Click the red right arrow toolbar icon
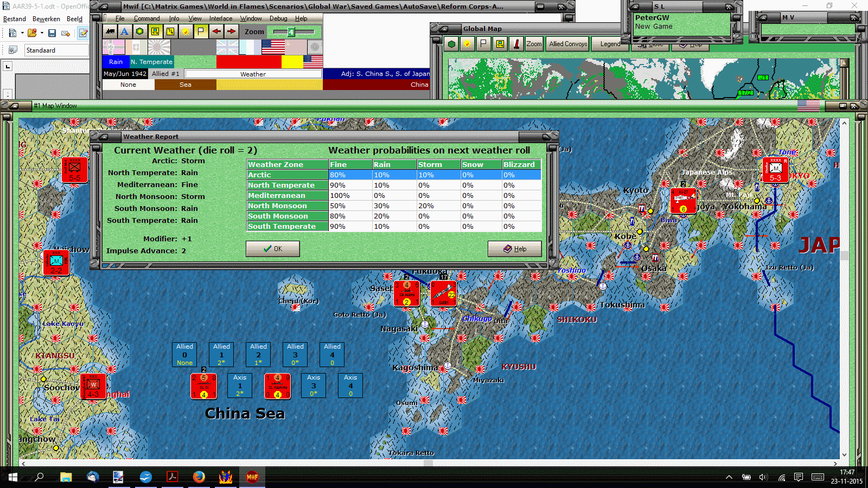Viewport: 868px width, 488px height. click(x=231, y=31)
